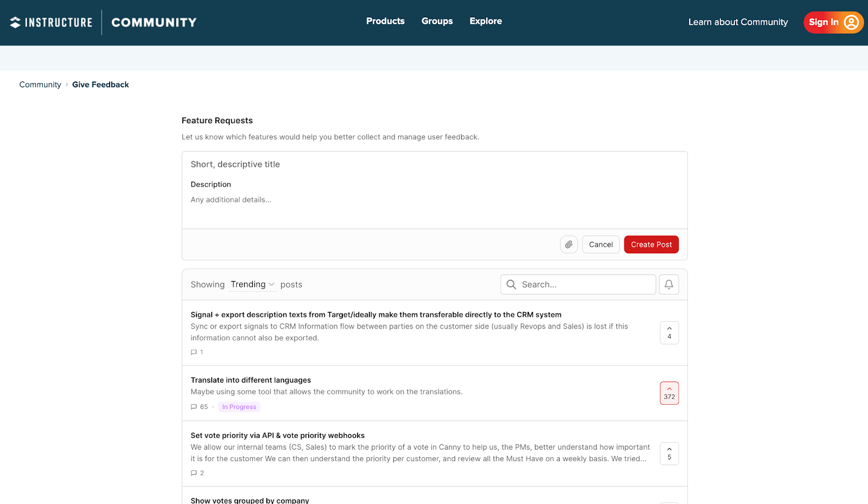Click the In Progress status tag
The width and height of the screenshot is (868, 504).
[239, 407]
